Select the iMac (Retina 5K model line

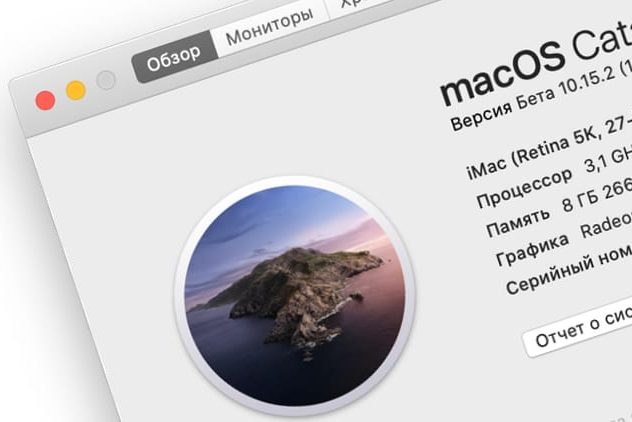[548, 148]
